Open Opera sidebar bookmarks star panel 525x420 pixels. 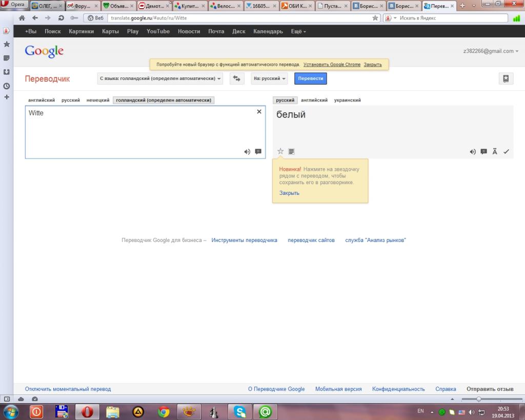pyautogui.click(x=6, y=44)
